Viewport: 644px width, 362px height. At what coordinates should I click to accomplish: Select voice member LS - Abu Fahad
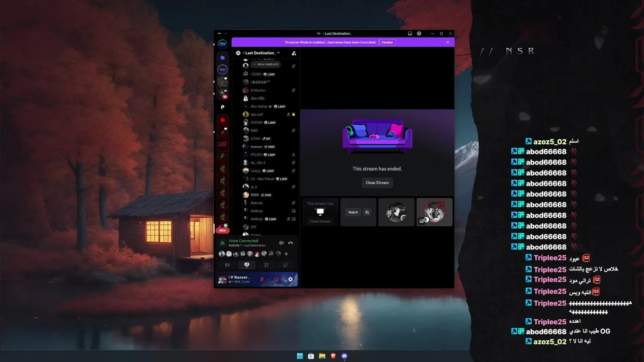pyautogui.click(x=269, y=178)
